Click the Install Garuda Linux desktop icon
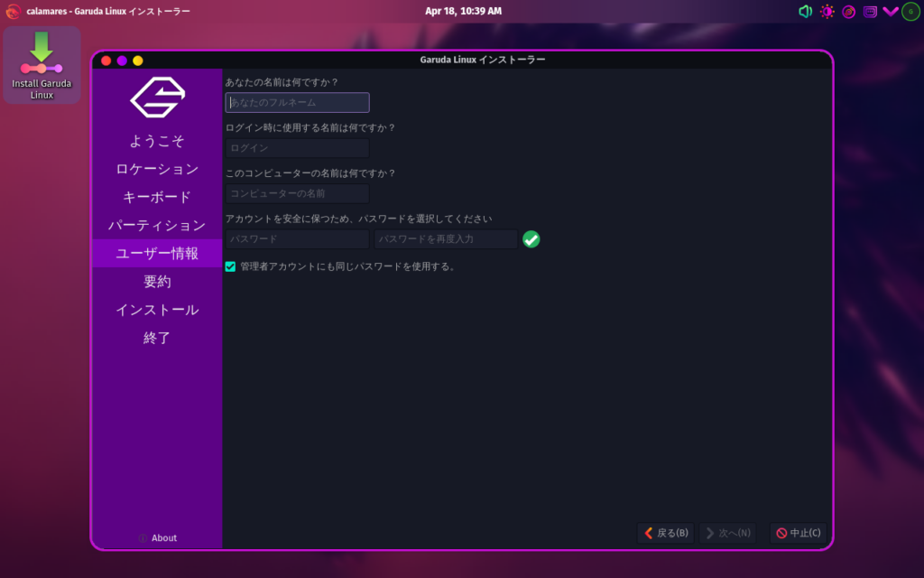This screenshot has width=924, height=578. [42, 65]
